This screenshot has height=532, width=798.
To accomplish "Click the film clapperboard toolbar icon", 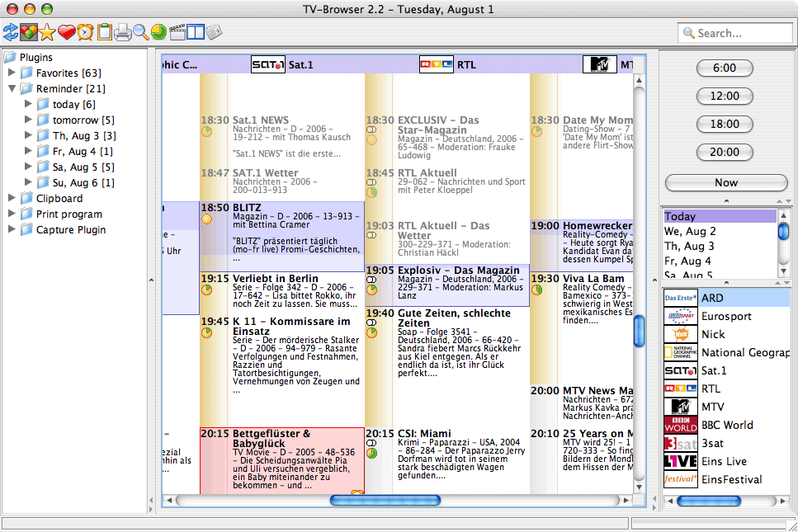I will point(177,32).
